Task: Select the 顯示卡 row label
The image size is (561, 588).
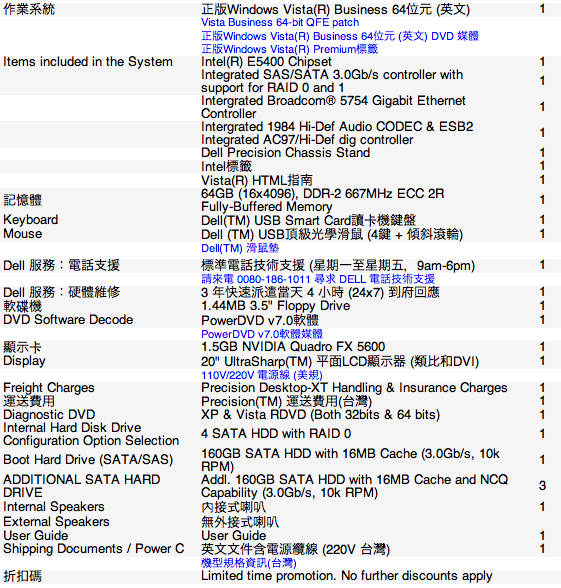Action: point(22,347)
